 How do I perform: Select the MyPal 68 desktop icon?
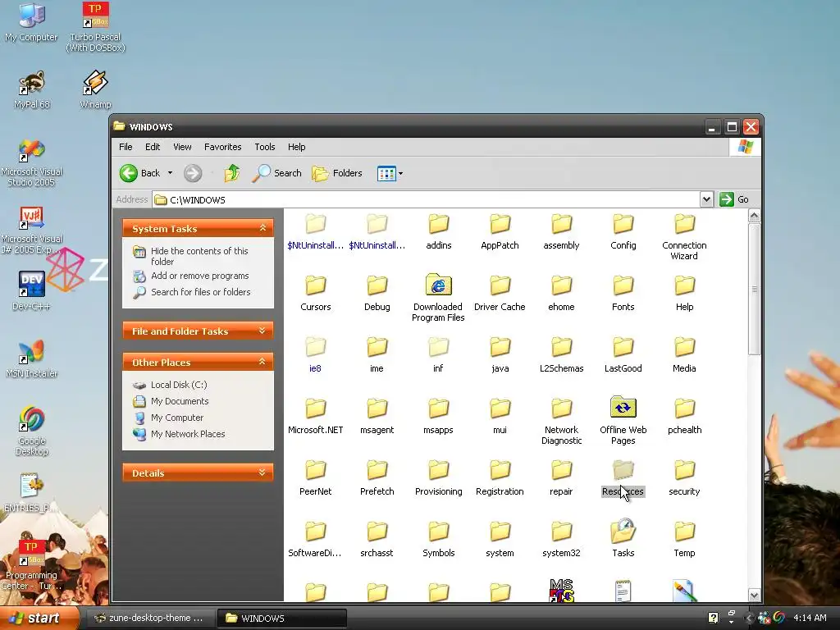point(32,90)
